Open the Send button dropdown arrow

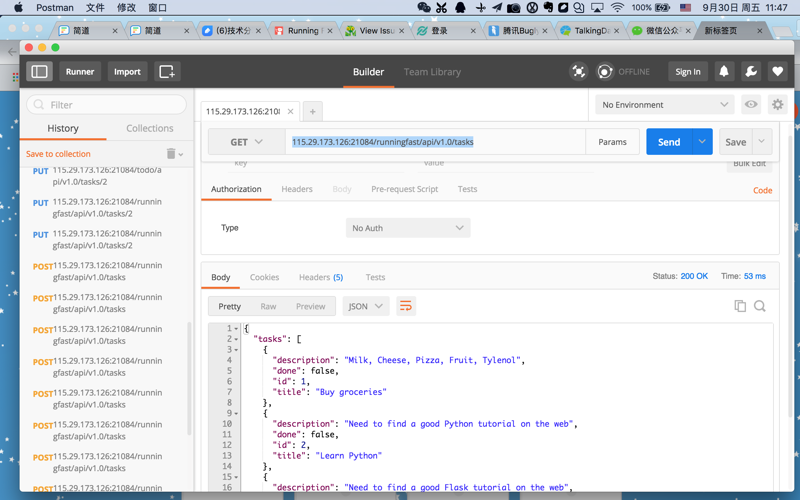point(702,142)
